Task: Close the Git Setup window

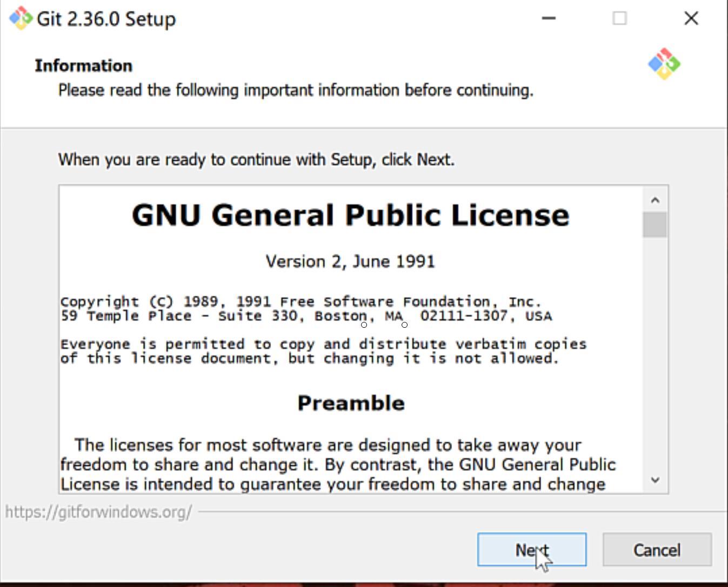Action: point(691,18)
